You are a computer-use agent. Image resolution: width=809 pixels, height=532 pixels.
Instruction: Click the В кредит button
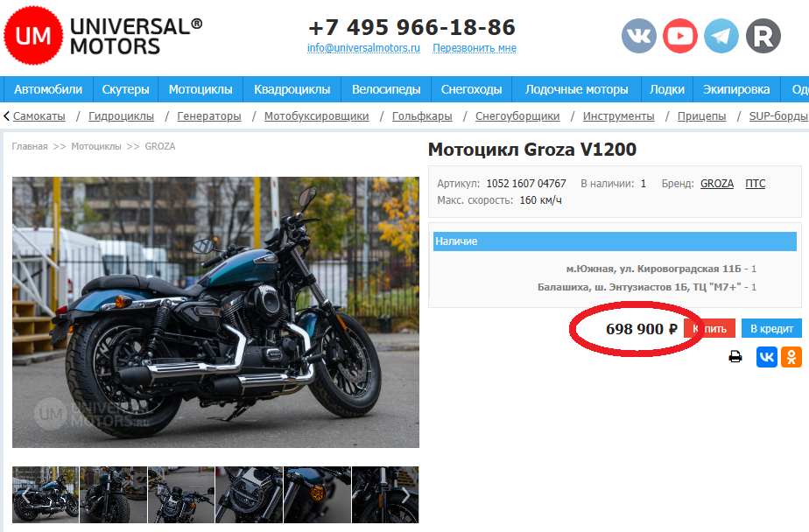point(771,328)
